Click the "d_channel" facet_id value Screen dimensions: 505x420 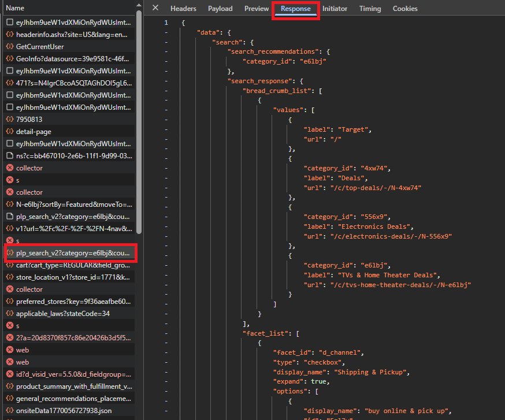(x=339, y=352)
